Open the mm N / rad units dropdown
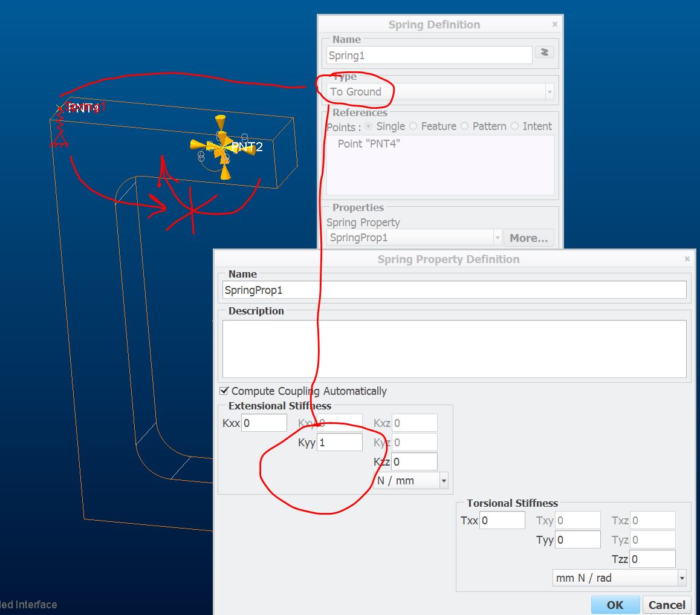Viewport: 700px width, 615px height. [619, 578]
